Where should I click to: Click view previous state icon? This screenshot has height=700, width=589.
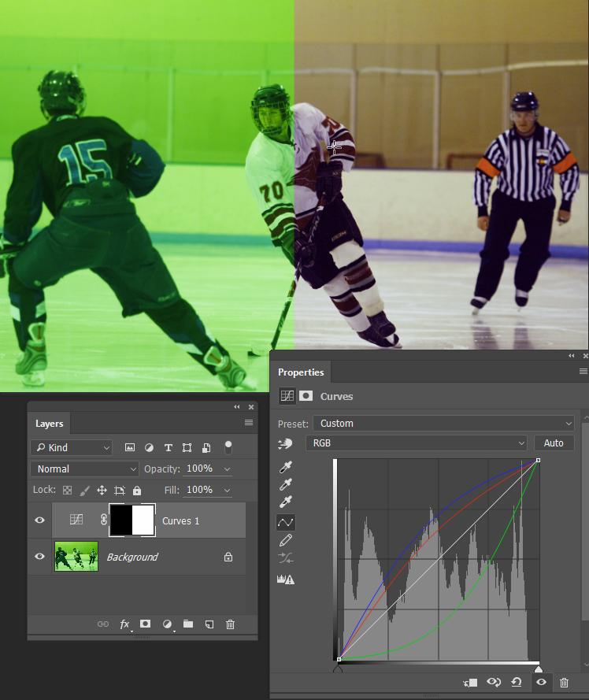coord(494,682)
